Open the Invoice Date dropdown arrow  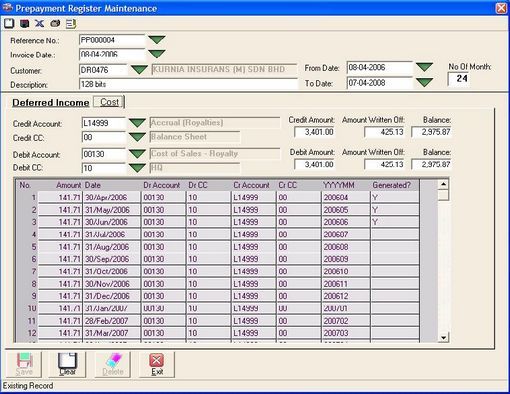(157, 54)
